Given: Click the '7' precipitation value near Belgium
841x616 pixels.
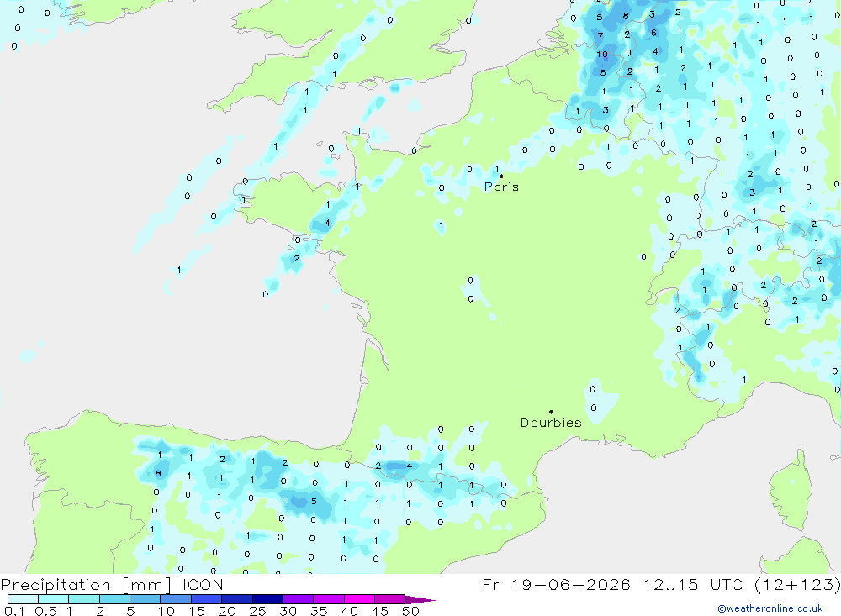Looking at the screenshot, I should pos(600,36).
